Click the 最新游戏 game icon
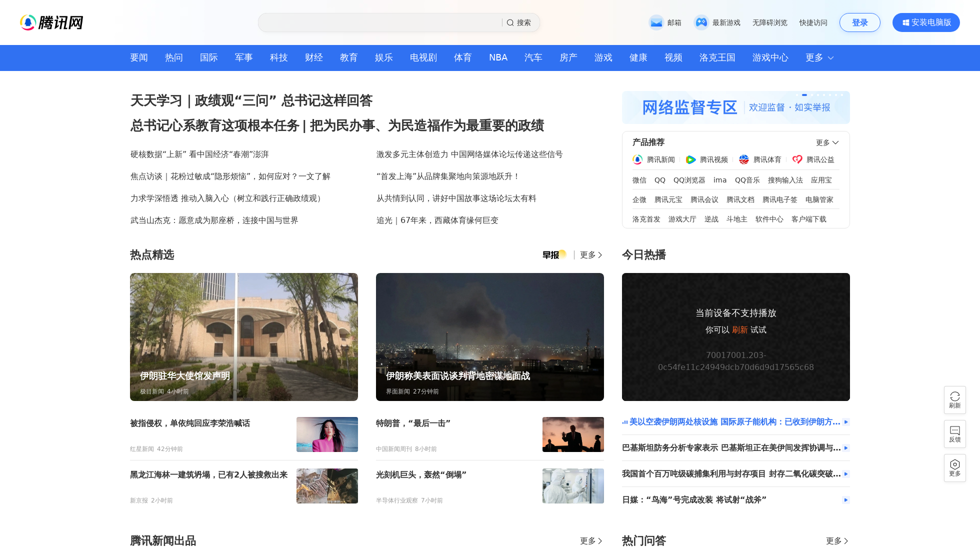Screen dimensions: 980x550 pyautogui.click(x=701, y=22)
